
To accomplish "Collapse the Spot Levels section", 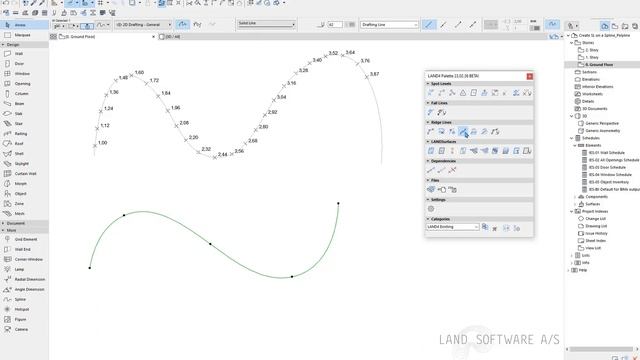I will 428,84.
